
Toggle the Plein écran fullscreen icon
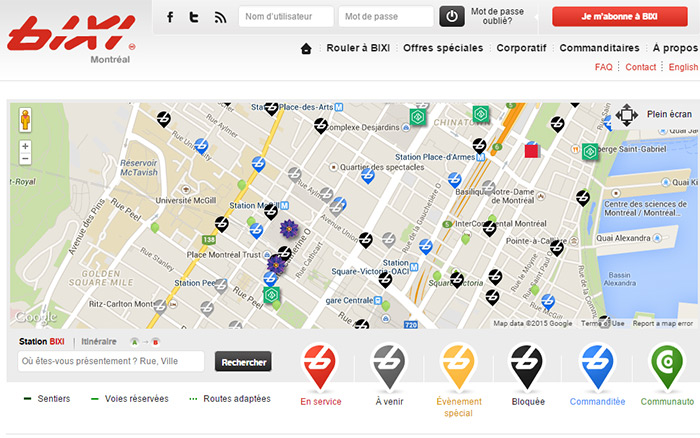point(627,115)
